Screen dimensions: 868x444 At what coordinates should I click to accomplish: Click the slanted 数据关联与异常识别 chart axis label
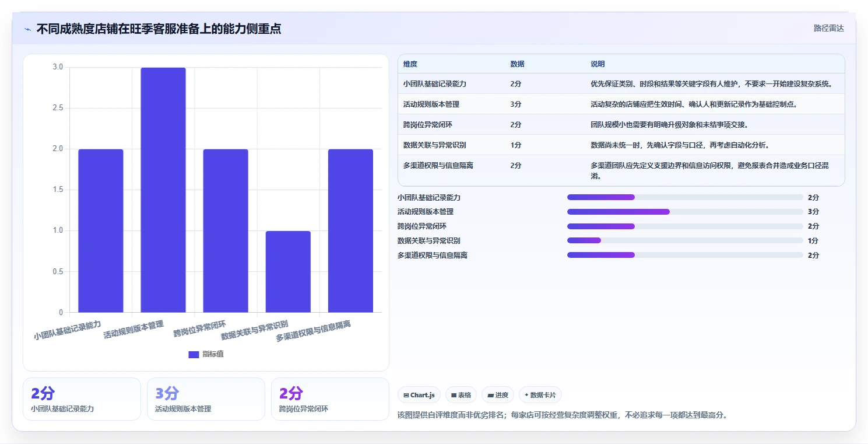[x=254, y=330]
